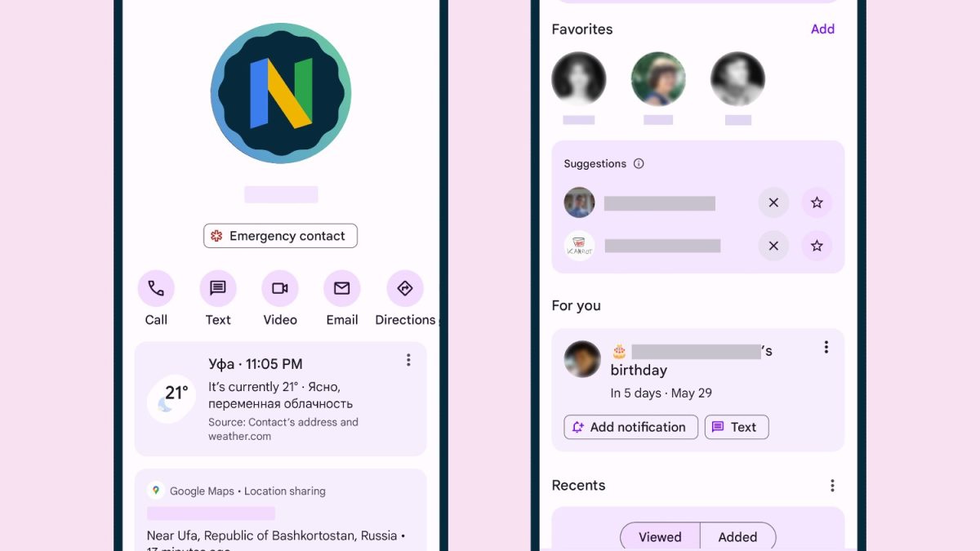Image resolution: width=980 pixels, height=551 pixels.
Task: Star the second suggested contact
Action: [x=817, y=246]
